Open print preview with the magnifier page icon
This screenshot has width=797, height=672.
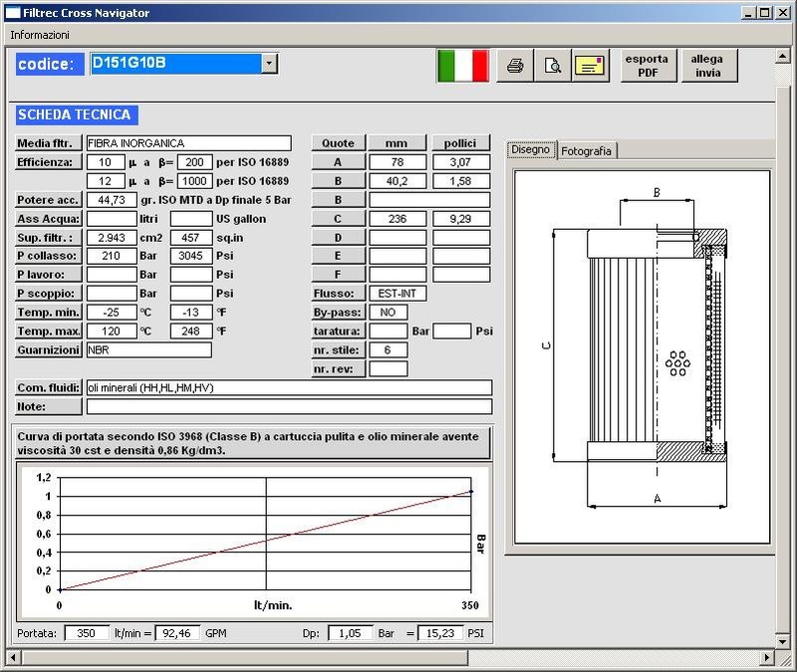click(x=551, y=66)
